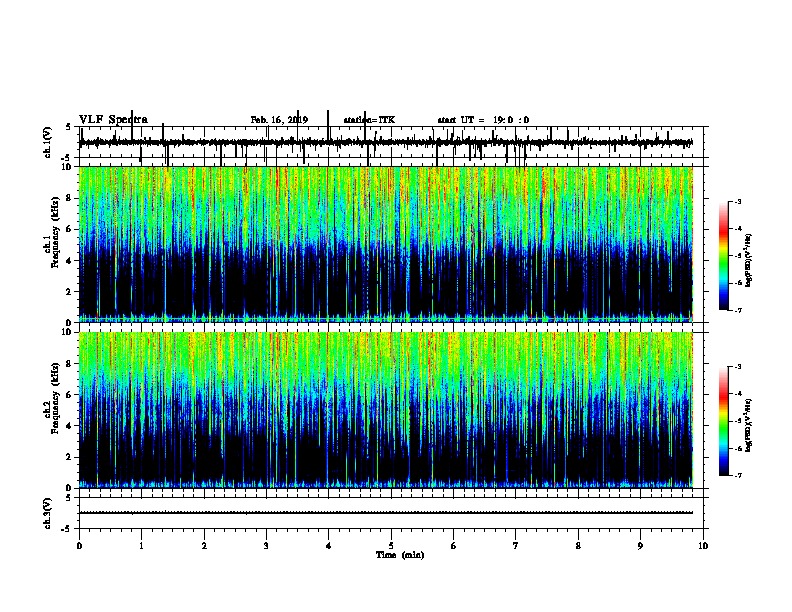Click the ch.1 spectrogram color scale bar
This screenshot has height=612, width=792.
coord(723,256)
